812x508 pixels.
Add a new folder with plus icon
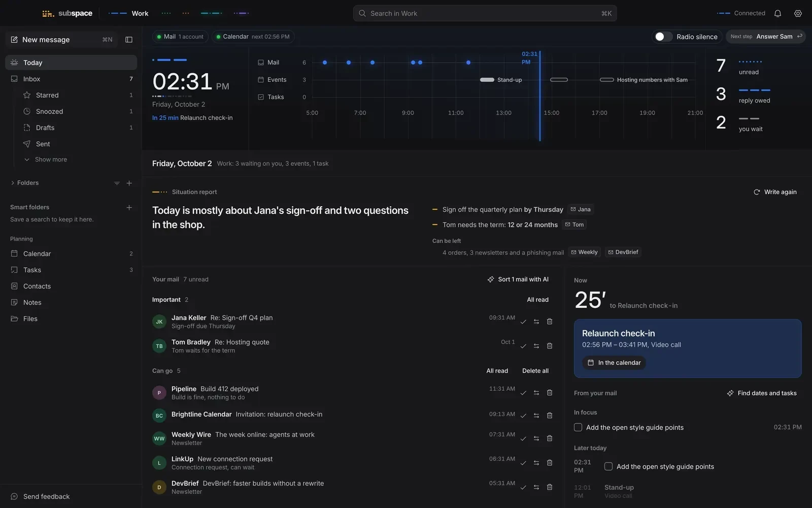[x=129, y=183]
